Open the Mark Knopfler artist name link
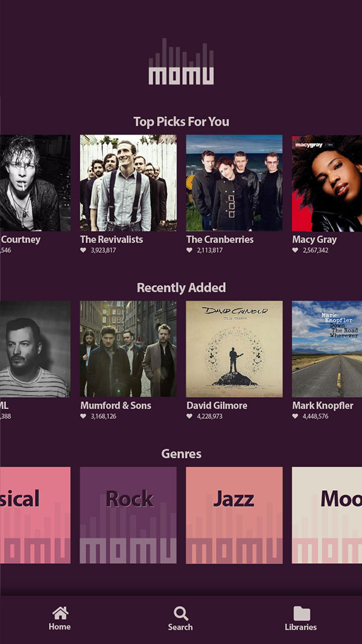362x644 pixels. (323, 406)
